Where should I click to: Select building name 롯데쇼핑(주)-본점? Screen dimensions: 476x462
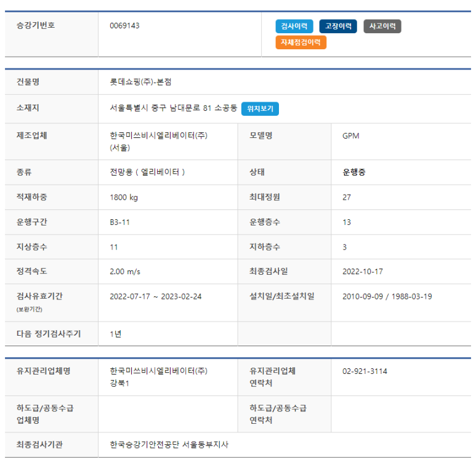[x=140, y=82]
